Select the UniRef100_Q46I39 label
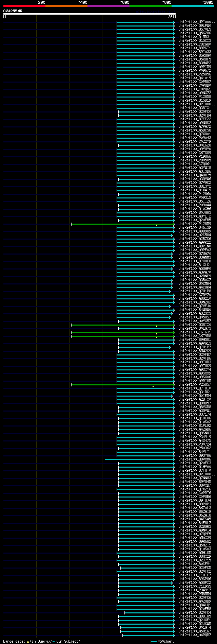Viewport: 217px width, 644px height. tap(195, 228)
